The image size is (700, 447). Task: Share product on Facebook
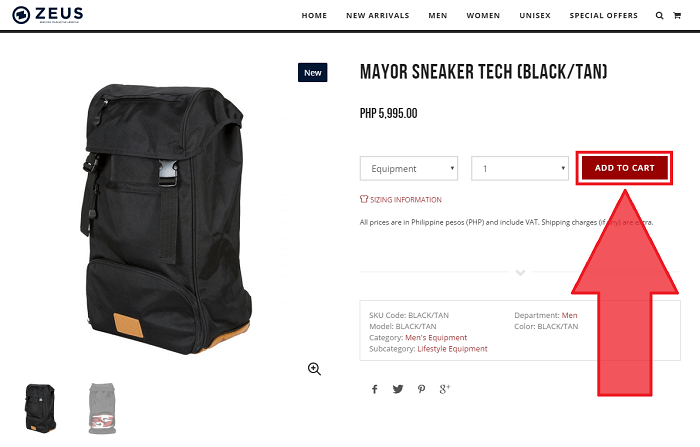[x=375, y=389]
